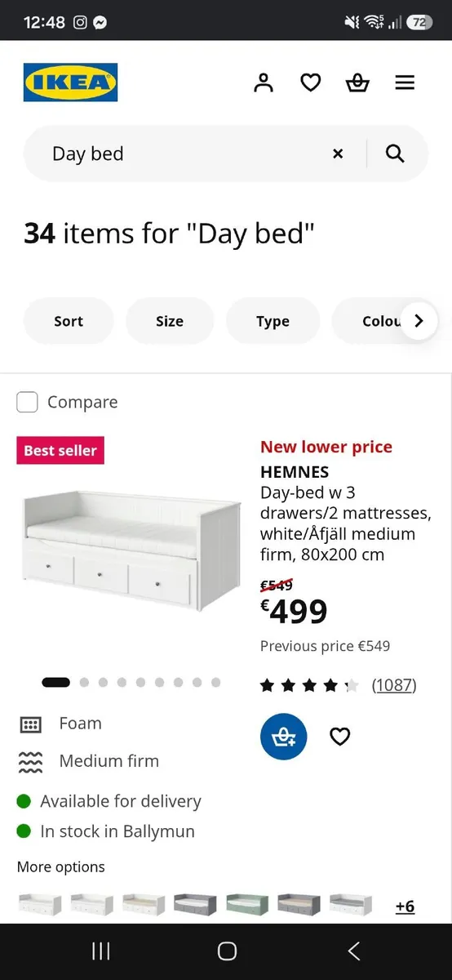
Task: Open the IKEA home logo
Action: click(x=71, y=82)
